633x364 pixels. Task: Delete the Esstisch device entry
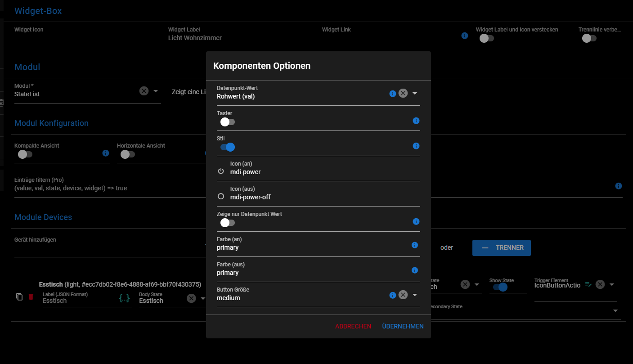[x=31, y=297]
